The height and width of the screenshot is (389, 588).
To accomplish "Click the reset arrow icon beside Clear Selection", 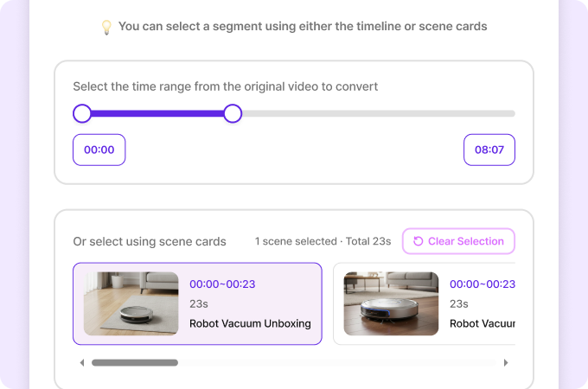I will 419,241.
